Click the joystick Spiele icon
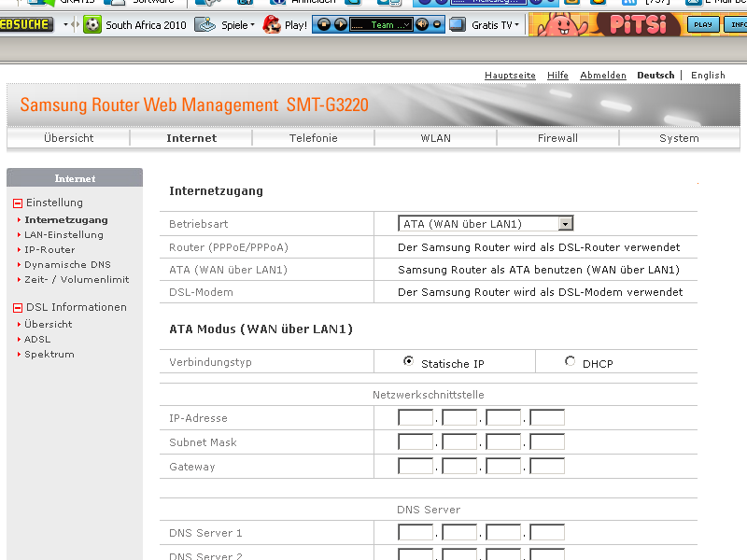747x560 pixels. [x=205, y=25]
